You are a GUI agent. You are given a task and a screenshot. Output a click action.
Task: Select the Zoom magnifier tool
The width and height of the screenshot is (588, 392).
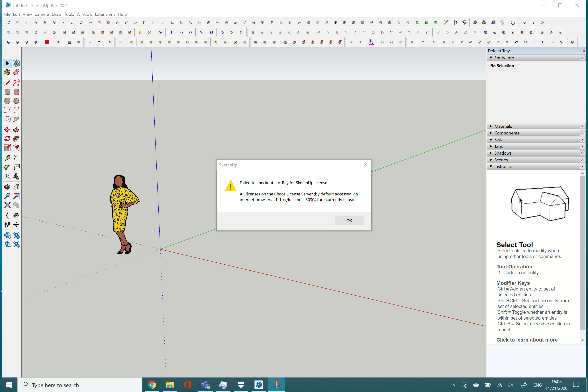click(x=7, y=196)
